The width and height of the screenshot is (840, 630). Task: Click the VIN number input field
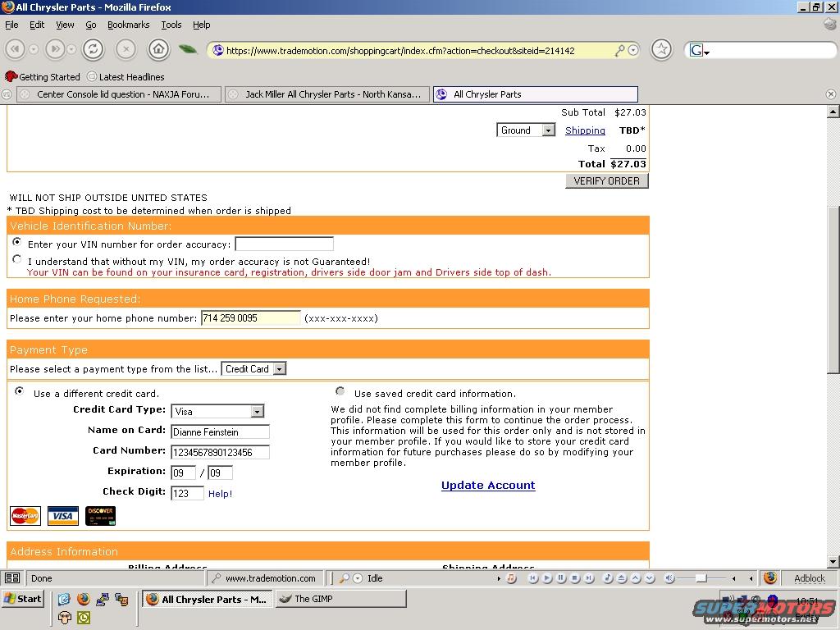click(284, 244)
